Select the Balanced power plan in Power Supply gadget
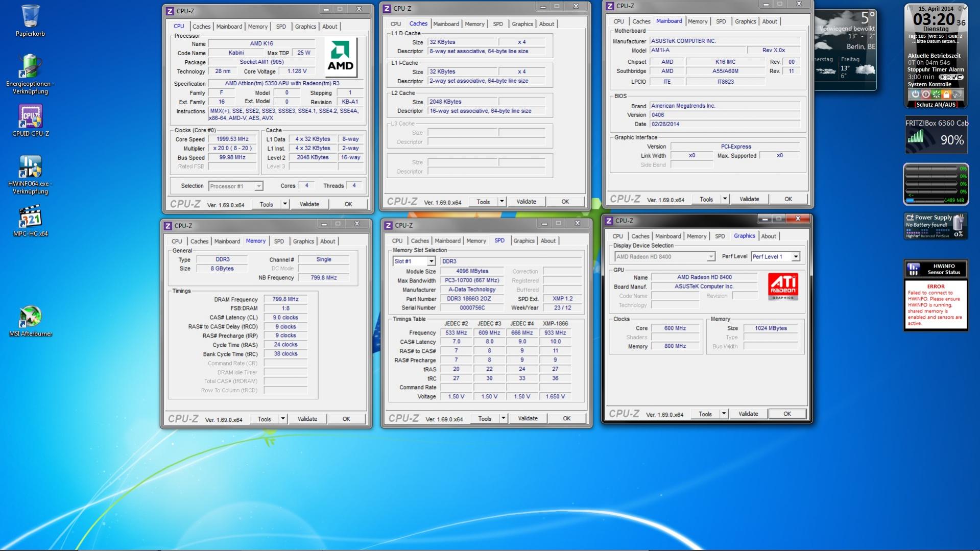This screenshot has height=551, width=980. click(x=929, y=236)
